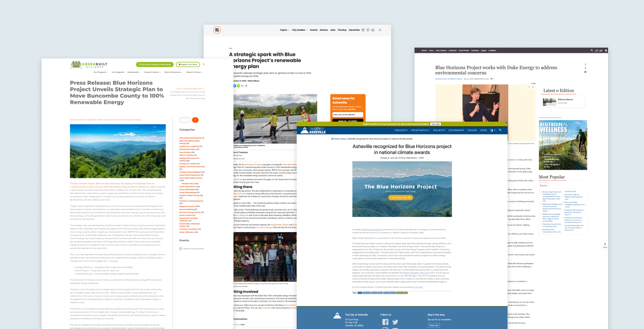Click the orange search icon in GreenBuilt header
The width and height of the screenshot is (644, 329).
click(x=204, y=64)
